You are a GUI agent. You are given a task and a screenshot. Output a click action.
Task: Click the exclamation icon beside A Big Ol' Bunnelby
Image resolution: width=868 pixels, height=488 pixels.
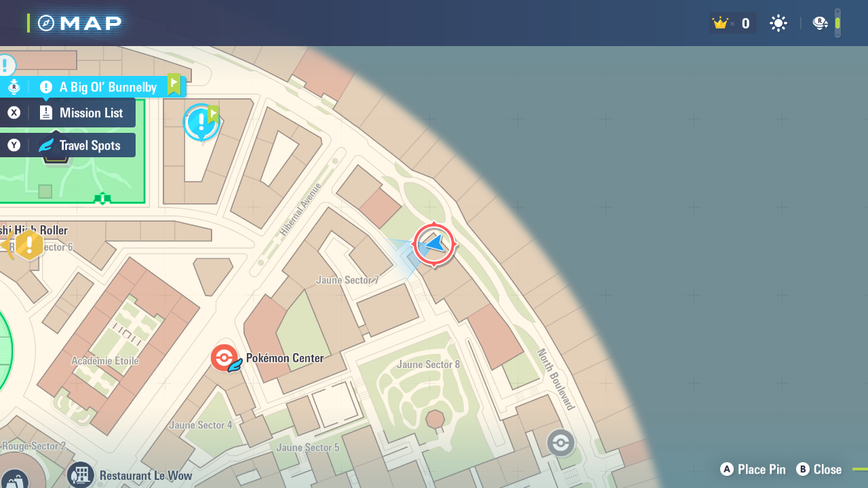point(46,87)
